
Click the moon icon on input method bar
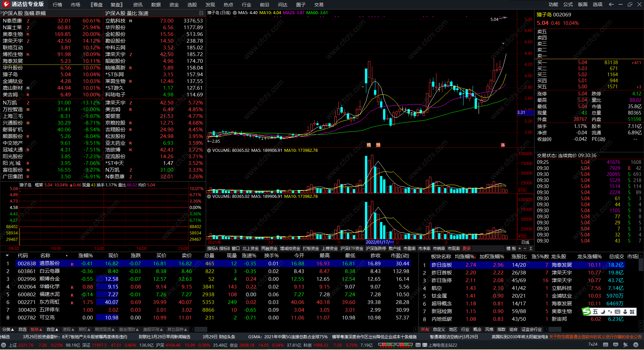point(603,312)
